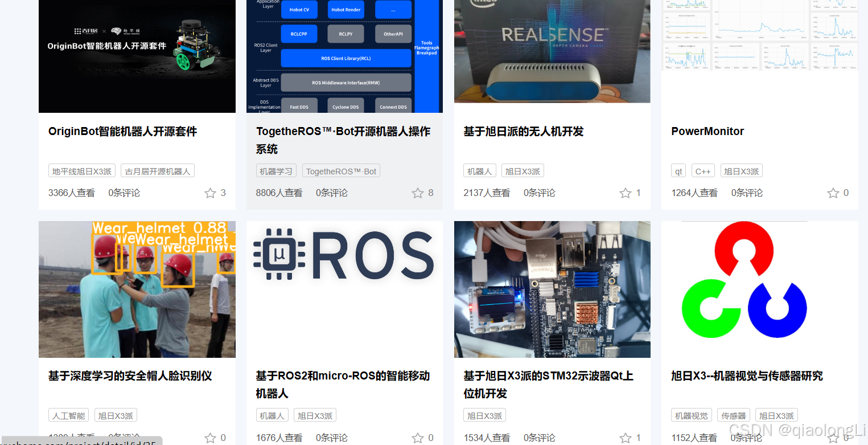Image resolution: width=868 pixels, height=445 pixels.
Task: Open the 基于旭日派的无人机开发 title
Action: tap(524, 132)
